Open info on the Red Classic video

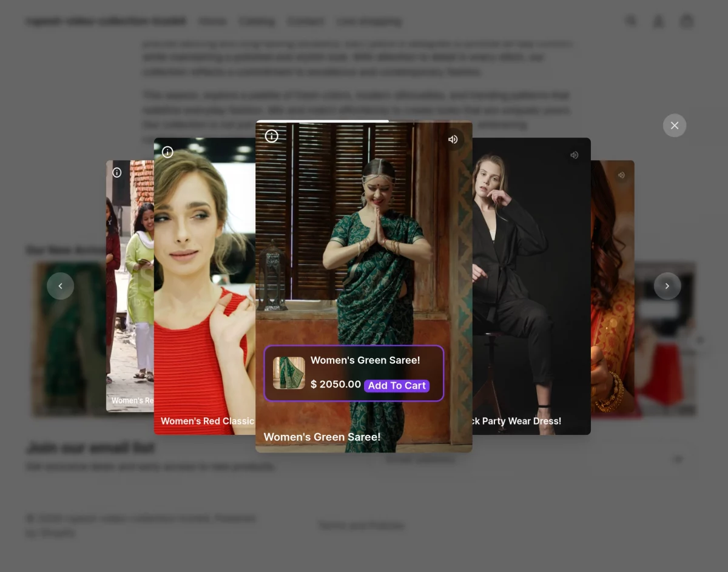coord(167,152)
